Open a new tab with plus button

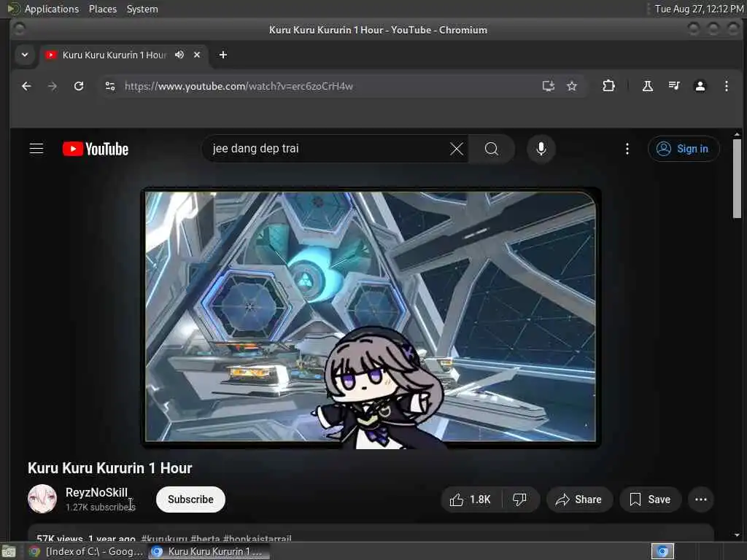[223, 55]
